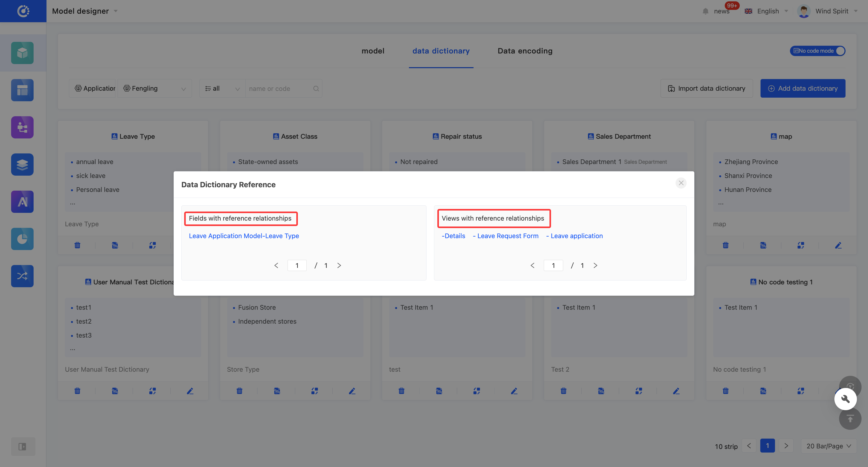The width and height of the screenshot is (868, 467).
Task: Click the notification bell icon
Action: click(x=706, y=11)
